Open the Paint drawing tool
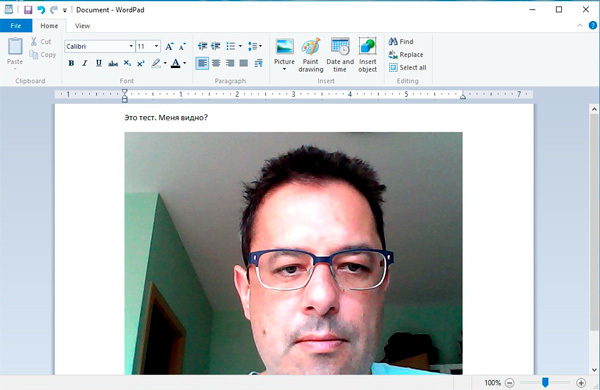The image size is (600, 390). click(311, 55)
